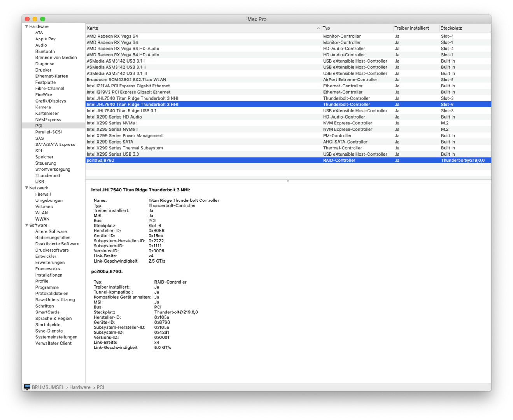Click BRUMSUMSEL in the path bar
Screen dimensions: 513x420
tap(48, 387)
